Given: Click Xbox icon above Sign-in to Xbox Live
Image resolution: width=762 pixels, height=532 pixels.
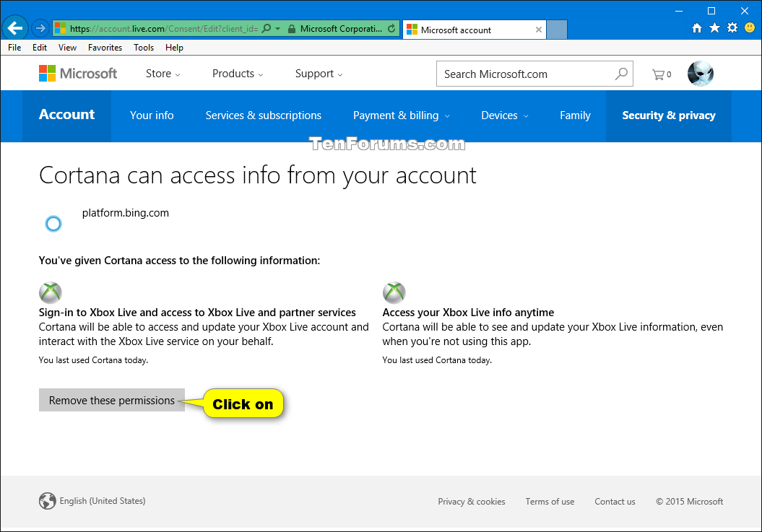Looking at the screenshot, I should pyautogui.click(x=51, y=292).
